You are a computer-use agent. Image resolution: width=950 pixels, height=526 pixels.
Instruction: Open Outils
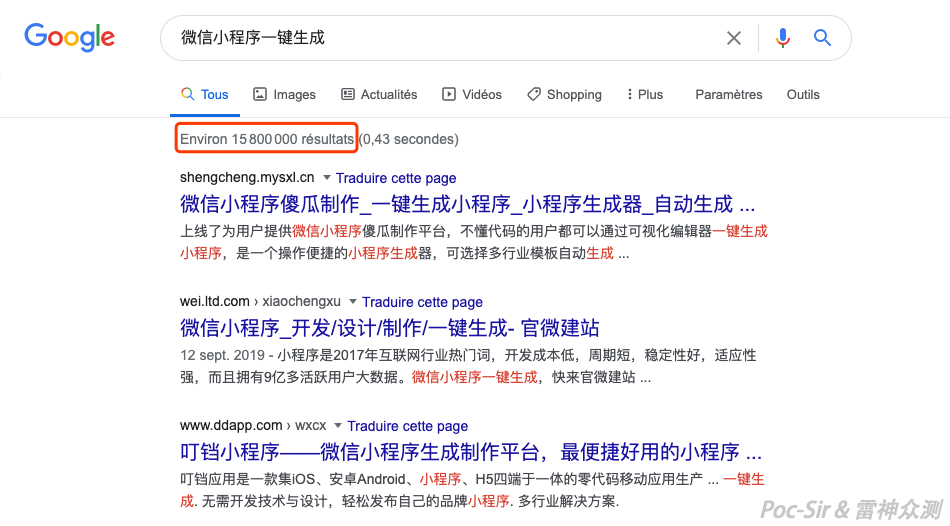coord(803,95)
